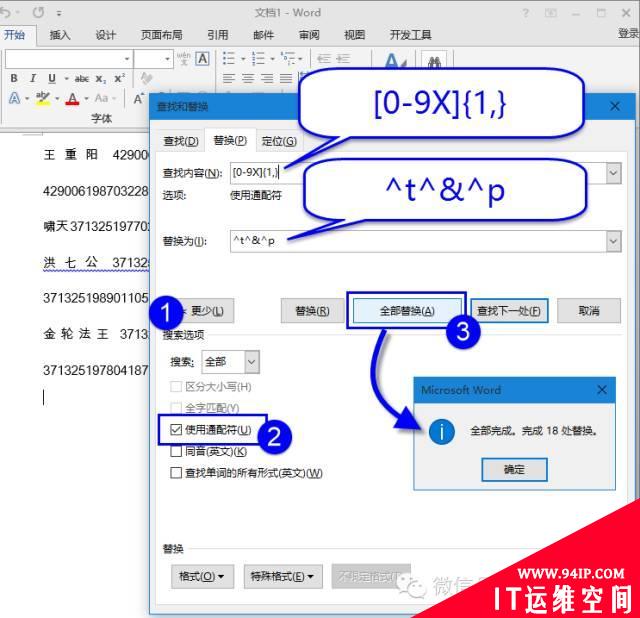Apply superscript x² formatting
Viewport: 640px width, 618px height.
point(119,78)
